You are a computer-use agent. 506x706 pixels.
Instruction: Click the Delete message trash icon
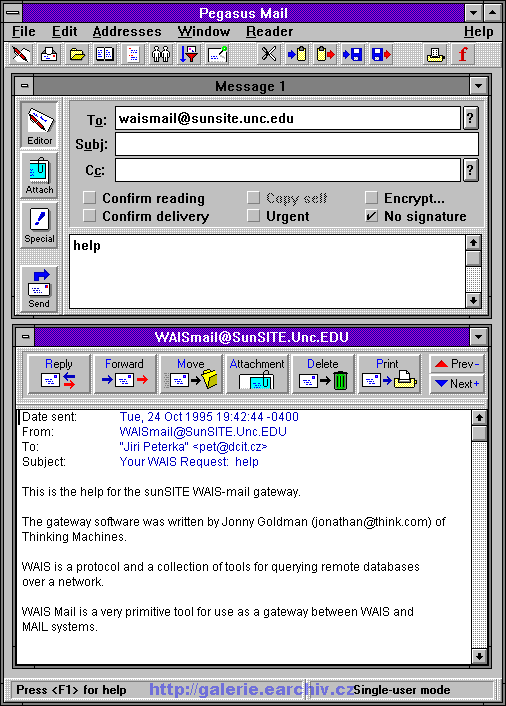point(323,374)
